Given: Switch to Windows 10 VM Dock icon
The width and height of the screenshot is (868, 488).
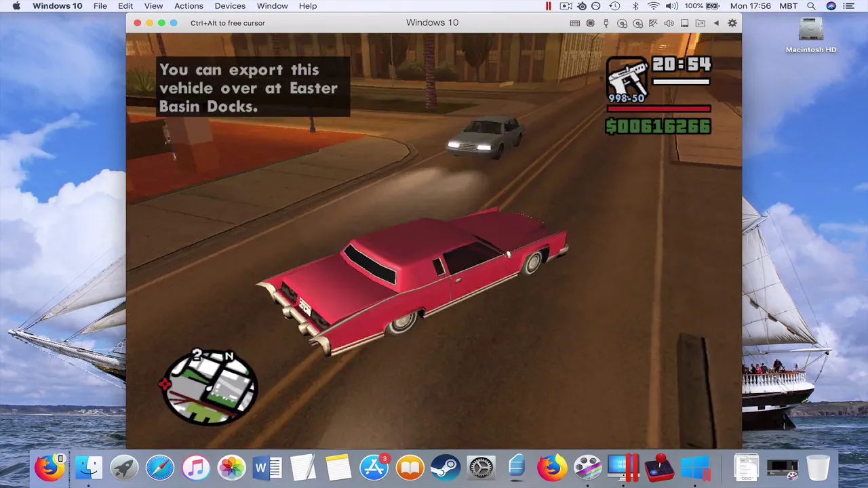Looking at the screenshot, I should click(694, 468).
